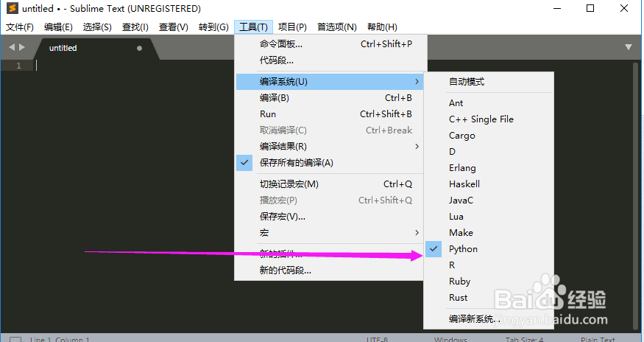Choose 新的代码段... entry
644x342 pixels.
(330, 271)
